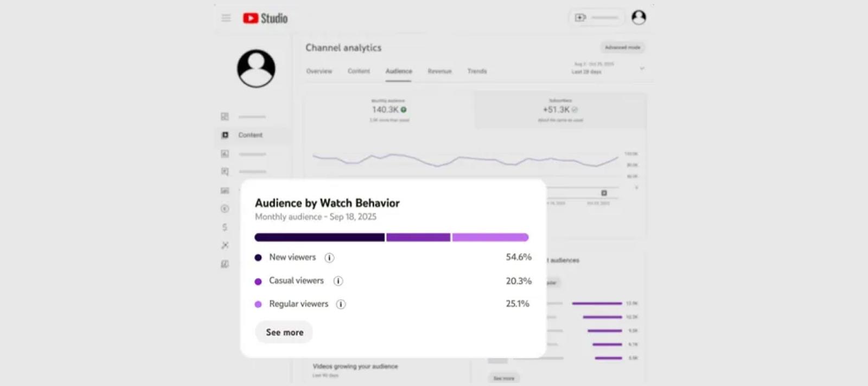The width and height of the screenshot is (868, 386).
Task: Switch to the Revenue tab
Action: (x=439, y=71)
